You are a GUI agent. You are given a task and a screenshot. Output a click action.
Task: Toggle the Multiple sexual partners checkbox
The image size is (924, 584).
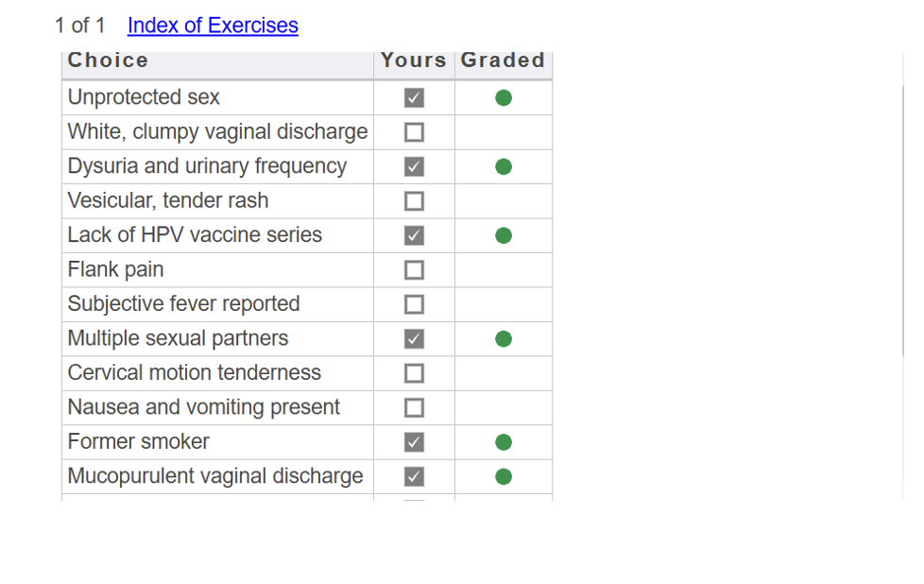pos(414,339)
